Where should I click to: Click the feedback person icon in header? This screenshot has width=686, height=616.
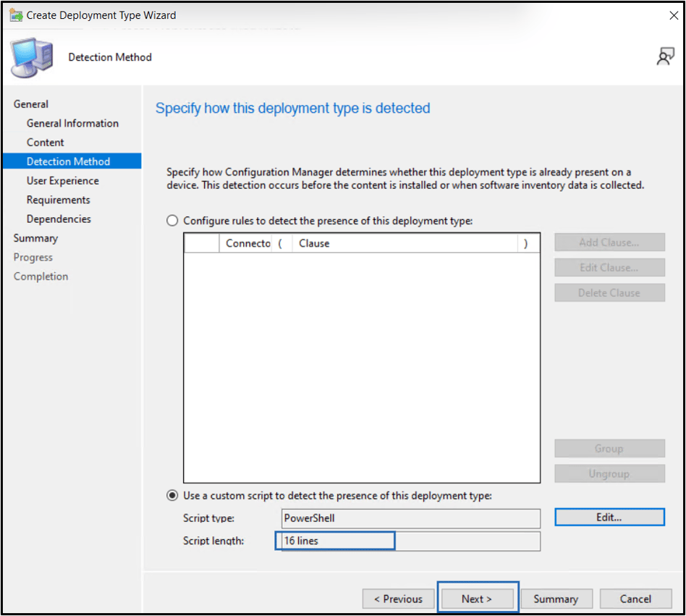(x=665, y=56)
